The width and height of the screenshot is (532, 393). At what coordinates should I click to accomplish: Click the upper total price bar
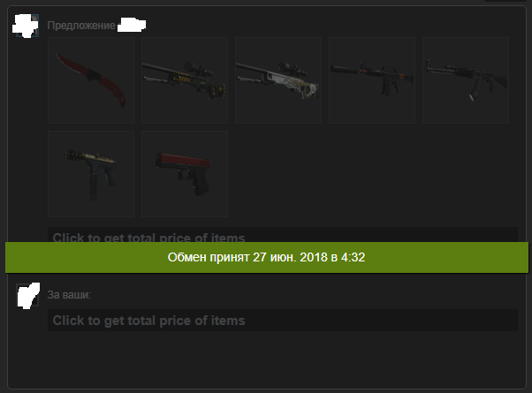coord(283,235)
